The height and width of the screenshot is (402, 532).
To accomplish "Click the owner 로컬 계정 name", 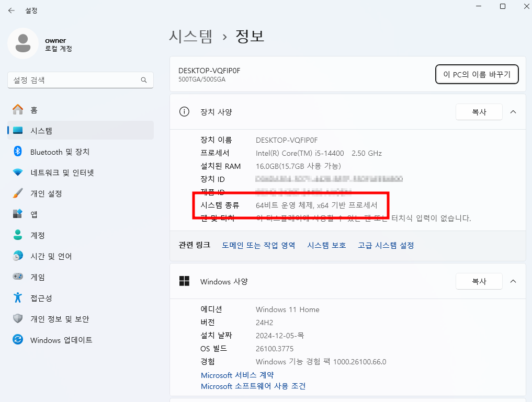I will tap(59, 44).
